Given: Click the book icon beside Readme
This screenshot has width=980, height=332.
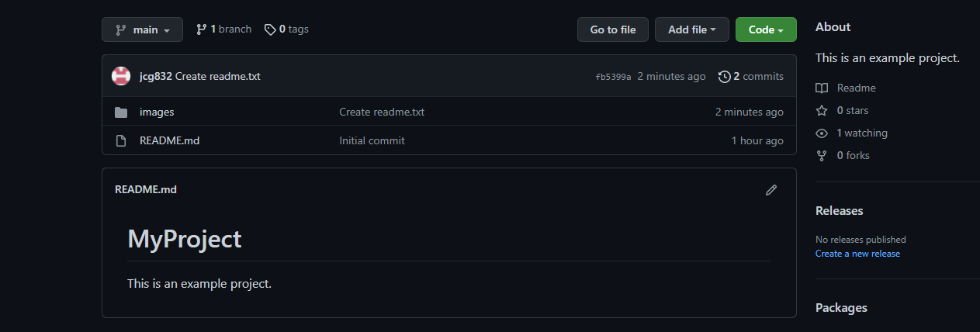Looking at the screenshot, I should tap(822, 88).
